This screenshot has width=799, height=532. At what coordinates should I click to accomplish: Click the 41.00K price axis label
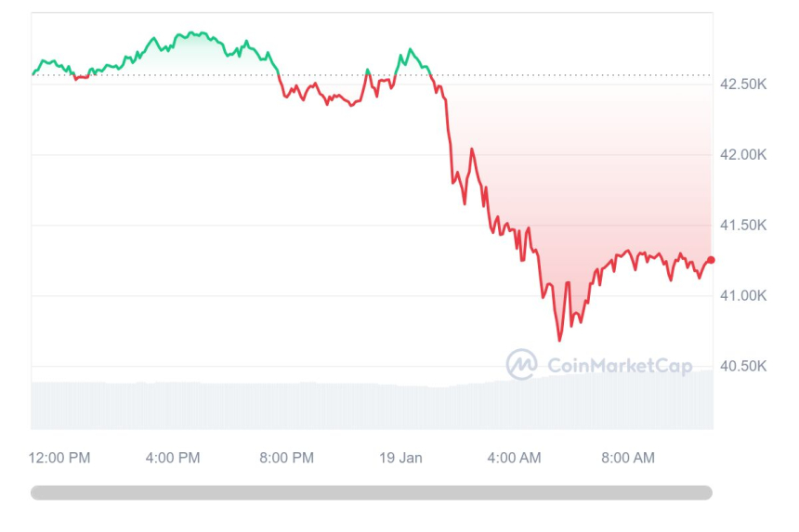pyautogui.click(x=743, y=296)
